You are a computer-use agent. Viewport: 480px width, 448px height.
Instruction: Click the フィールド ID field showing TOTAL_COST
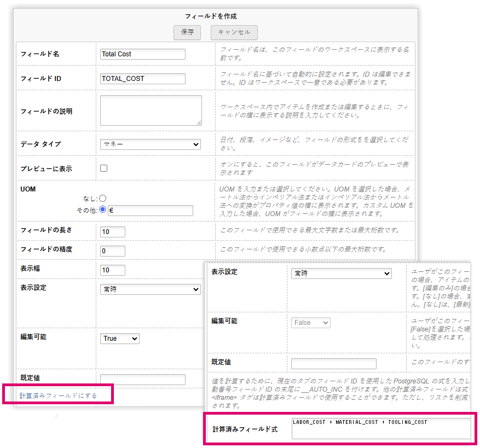tap(142, 78)
